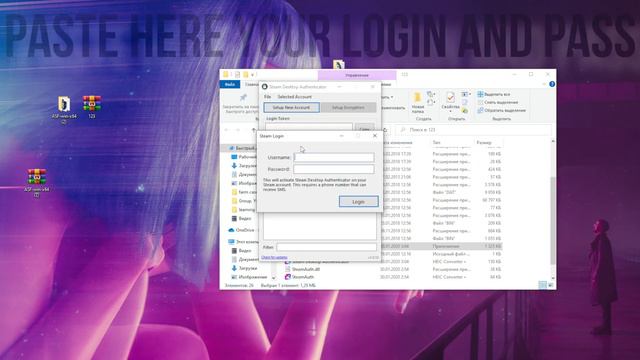Click the Setup New Account button
640x360 pixels.
[x=291, y=107]
